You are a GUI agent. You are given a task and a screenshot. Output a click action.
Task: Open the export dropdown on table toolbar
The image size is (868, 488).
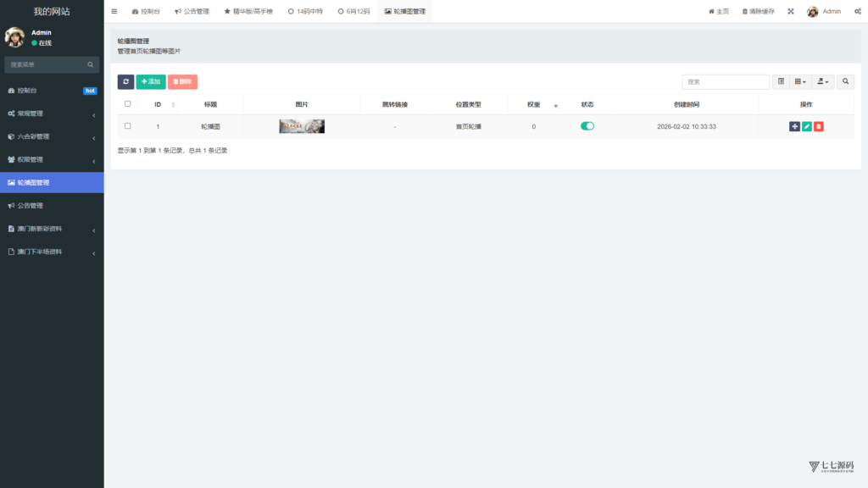pos(821,81)
